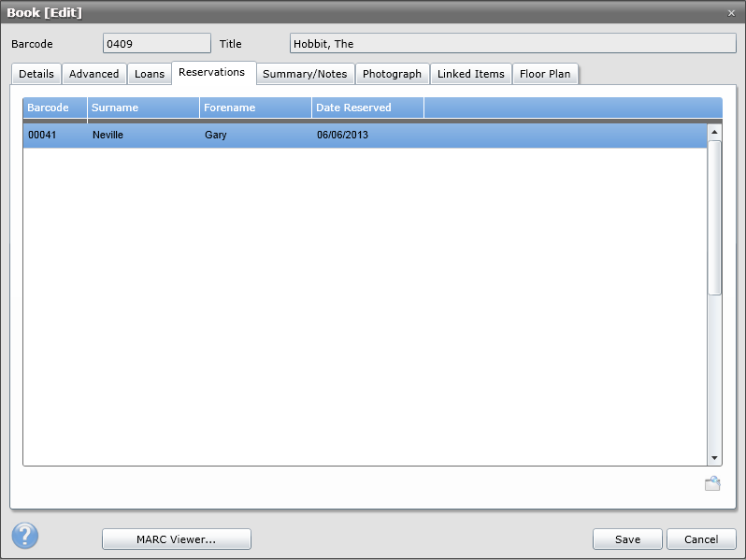This screenshot has width=746, height=560.
Task: Show the Linked Items tab
Action: pyautogui.click(x=471, y=74)
